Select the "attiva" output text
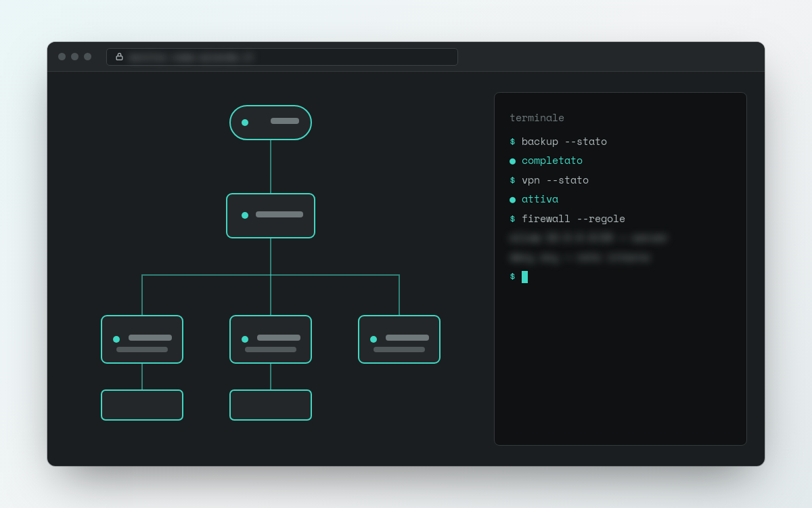Screen dimensions: 812x508 (540, 199)
